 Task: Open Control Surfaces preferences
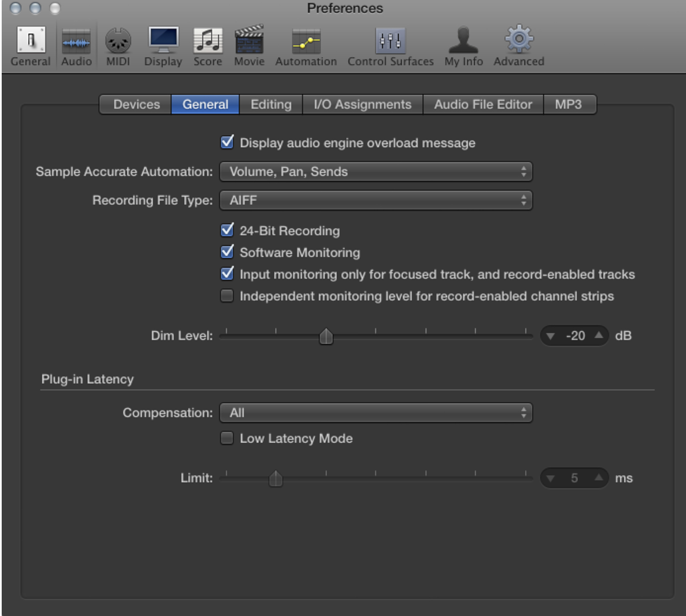[x=390, y=46]
